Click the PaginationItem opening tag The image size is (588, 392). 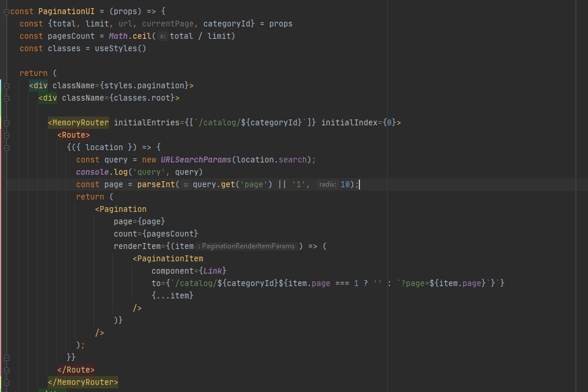168,258
